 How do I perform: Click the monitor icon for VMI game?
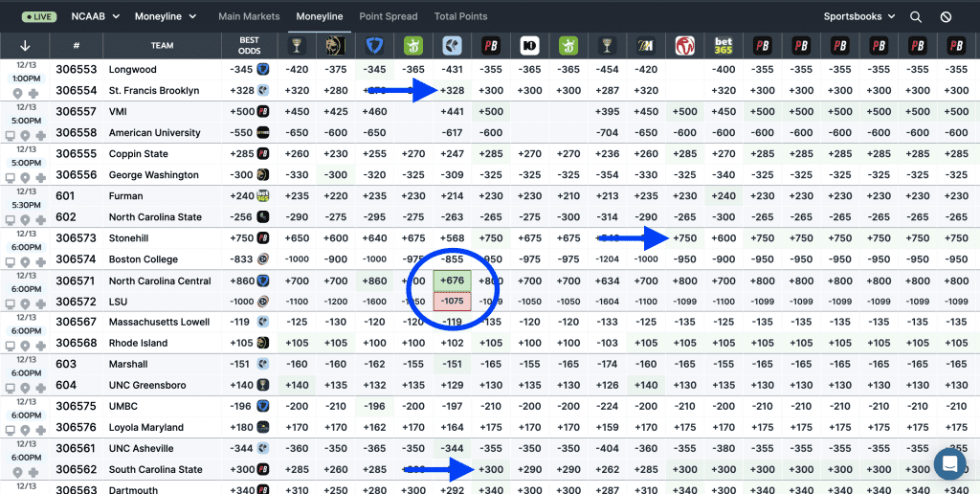pos(10,135)
